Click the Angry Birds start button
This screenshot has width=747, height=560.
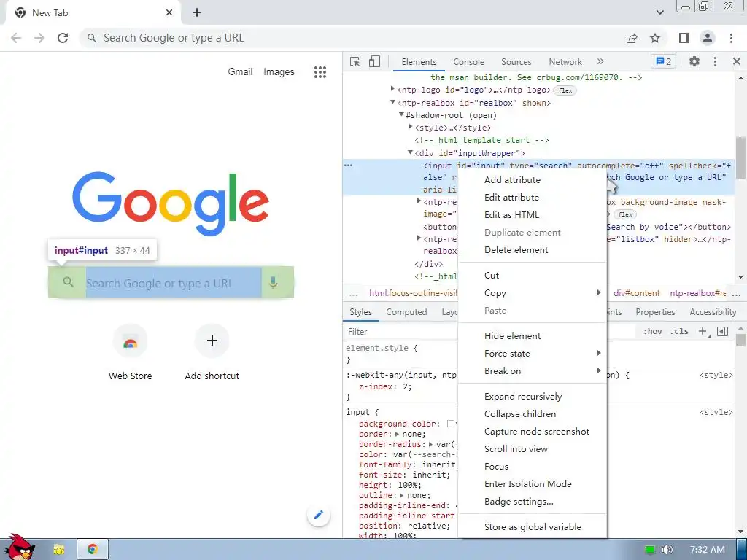point(19,547)
